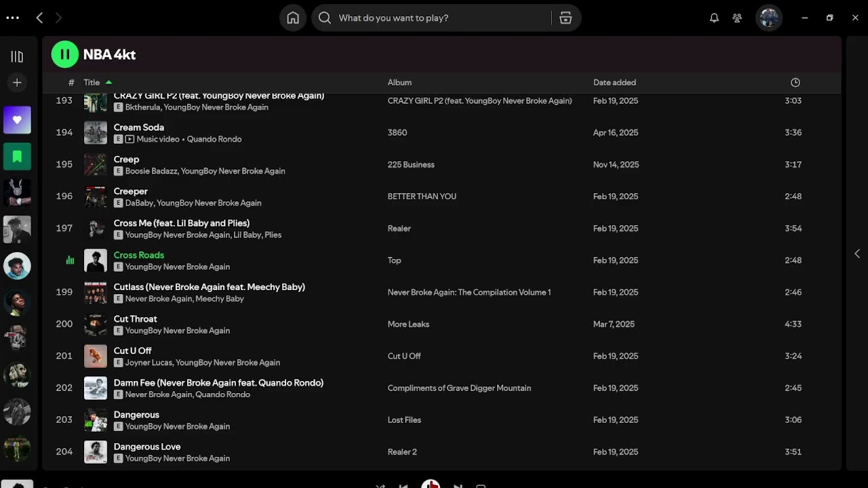Open Compliments of Grave Digger Mountain album
The height and width of the screenshot is (488, 868).
click(459, 388)
